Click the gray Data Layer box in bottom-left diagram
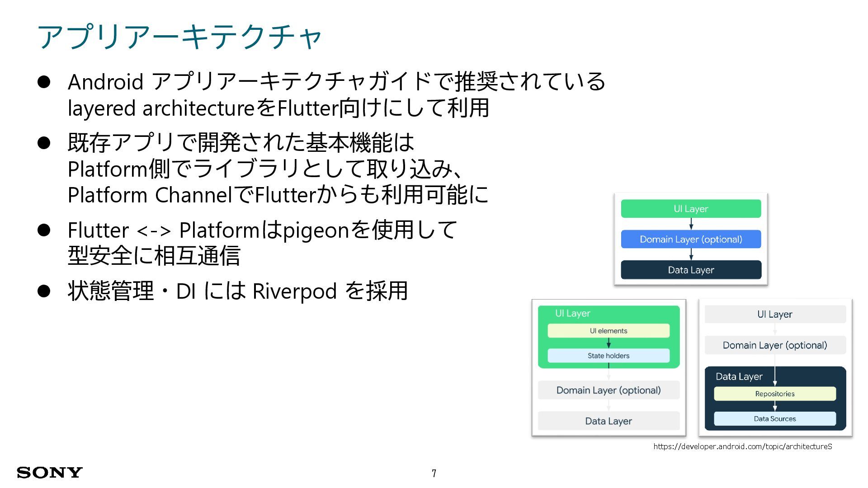The image size is (868, 488). (609, 421)
